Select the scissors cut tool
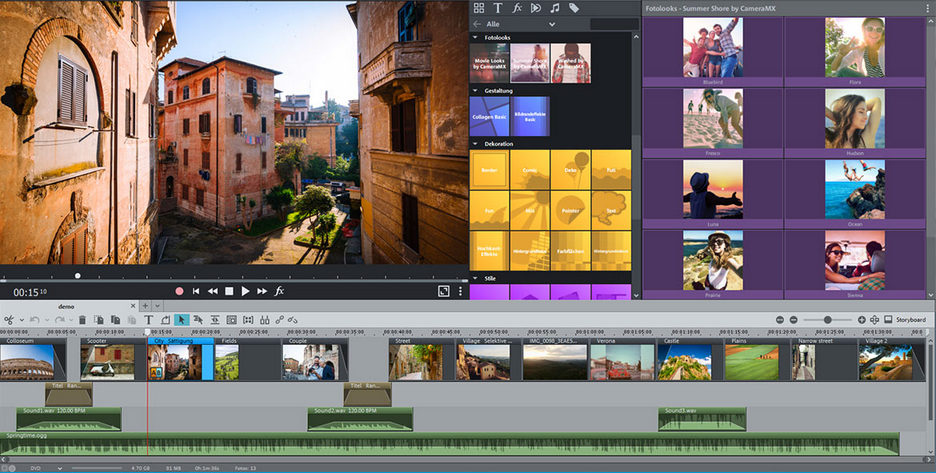The width and height of the screenshot is (936, 473). (8, 320)
